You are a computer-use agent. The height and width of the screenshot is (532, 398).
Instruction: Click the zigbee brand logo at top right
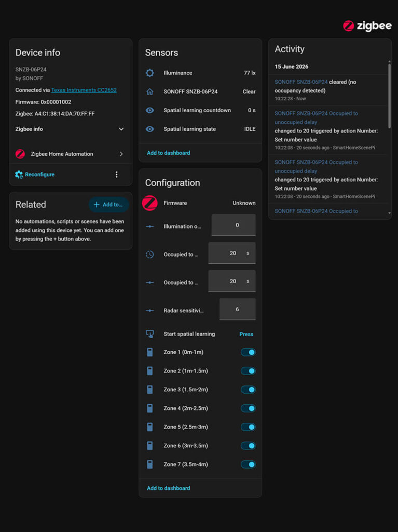click(x=367, y=26)
